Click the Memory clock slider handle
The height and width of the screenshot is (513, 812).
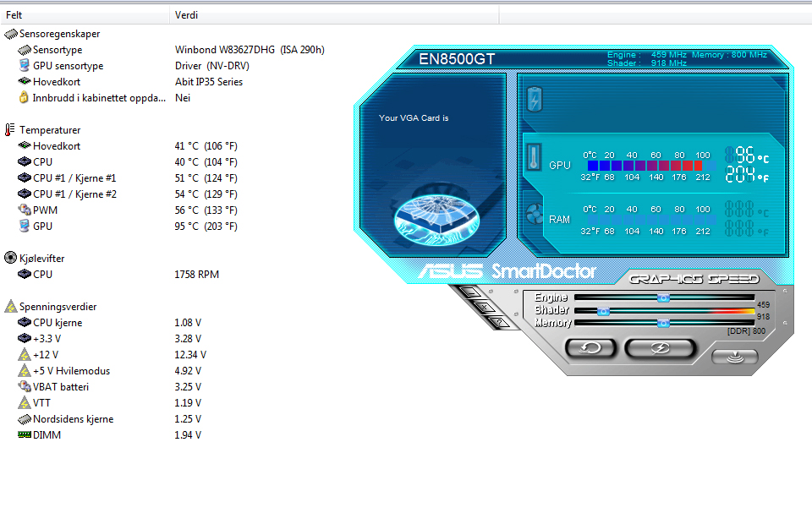tap(663, 324)
